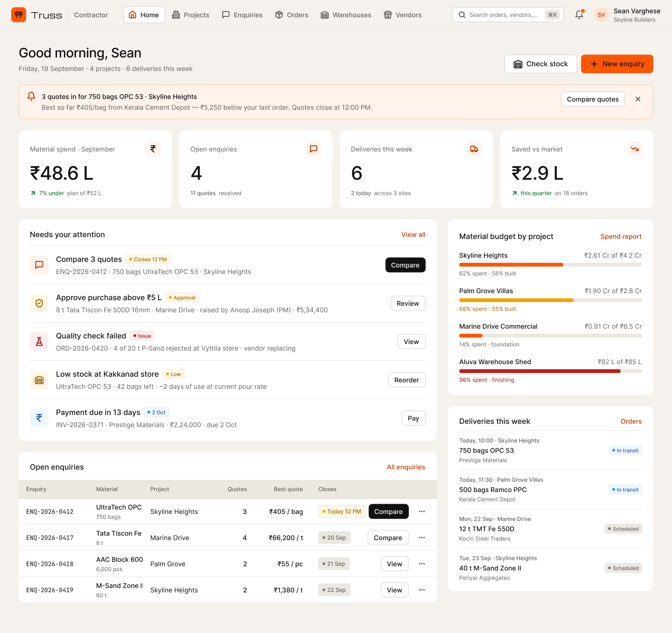Open more options for ENQ-2026-0412
This screenshot has width=672, height=633.
coord(422,512)
